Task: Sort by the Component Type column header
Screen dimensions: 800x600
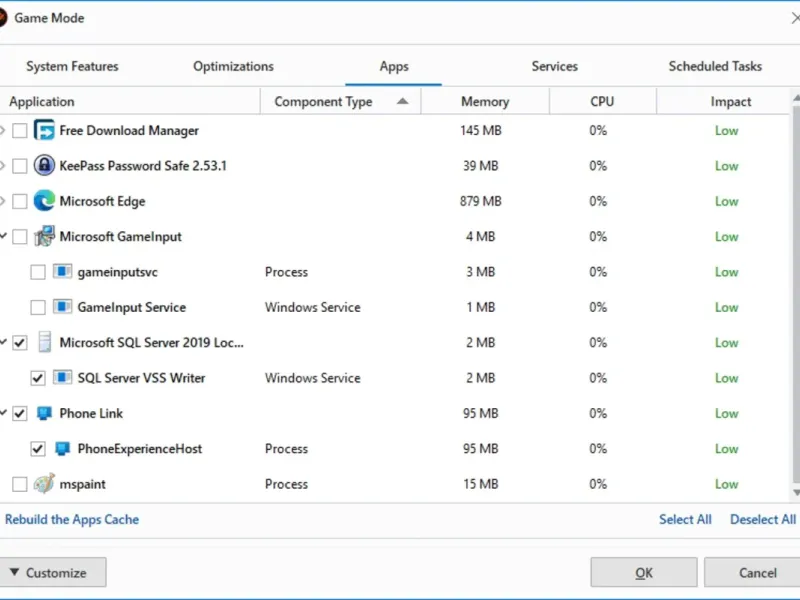Action: click(323, 102)
